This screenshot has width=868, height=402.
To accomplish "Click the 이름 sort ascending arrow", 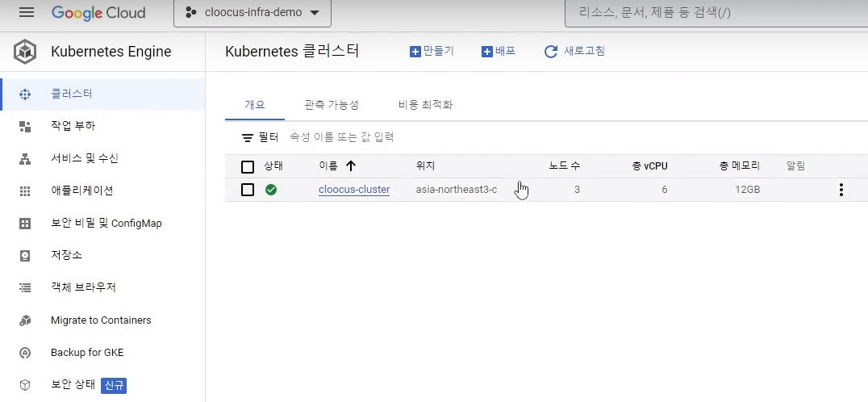I will pyautogui.click(x=351, y=165).
